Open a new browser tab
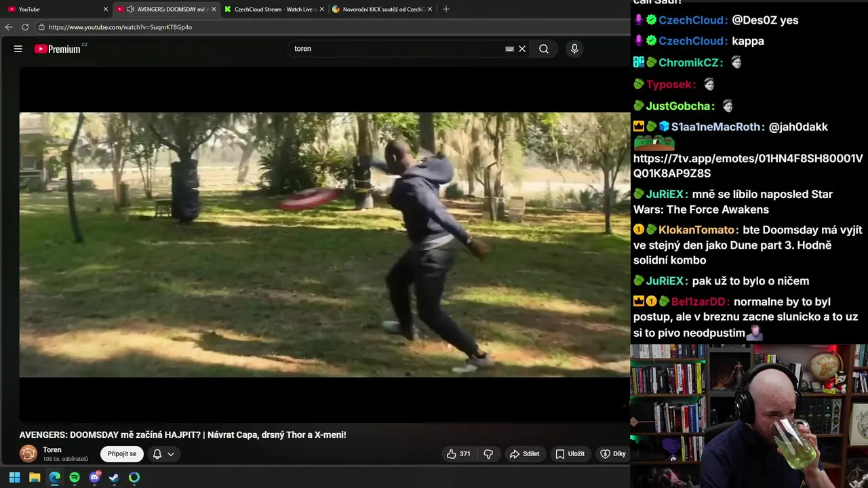The image size is (868, 488). tap(446, 9)
